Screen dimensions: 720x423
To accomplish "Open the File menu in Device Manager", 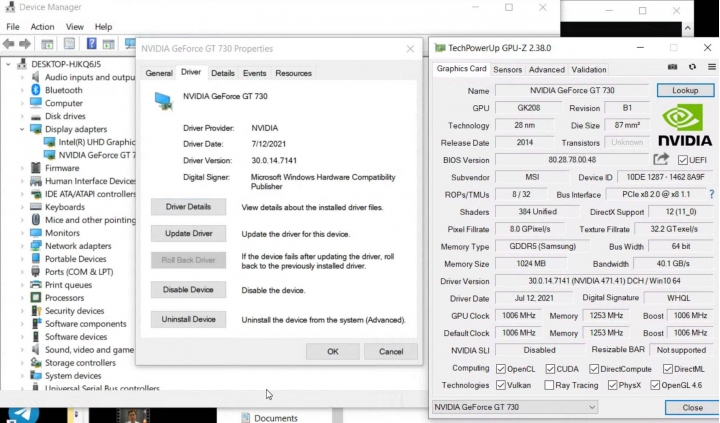I will (13, 27).
